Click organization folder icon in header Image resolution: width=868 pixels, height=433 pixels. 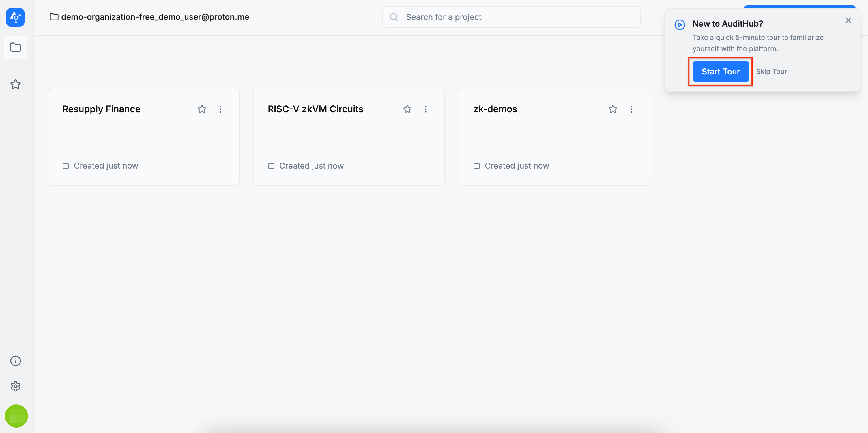click(54, 17)
